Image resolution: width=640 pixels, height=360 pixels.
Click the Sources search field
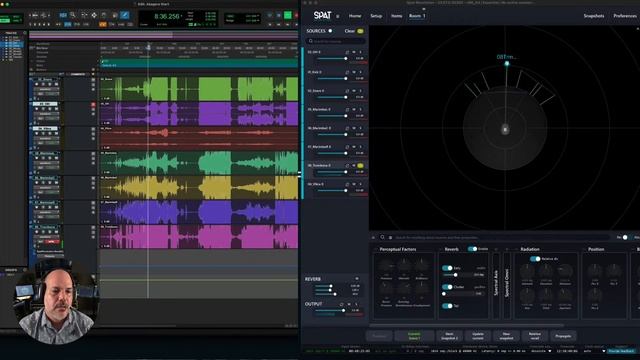[336, 41]
